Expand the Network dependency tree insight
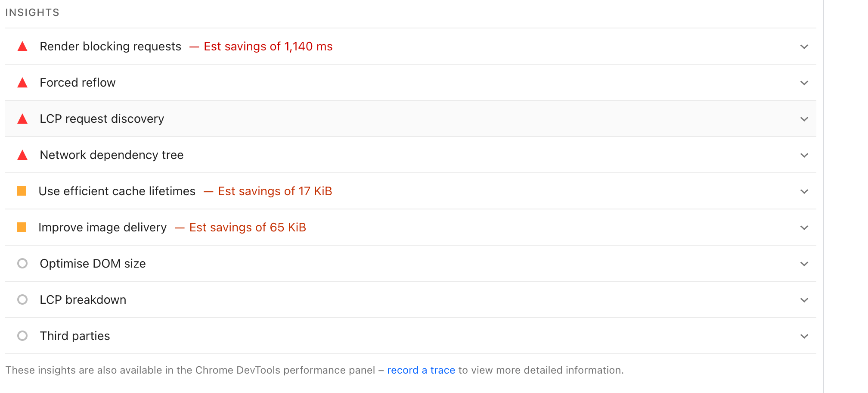868x393 pixels. [x=804, y=155]
